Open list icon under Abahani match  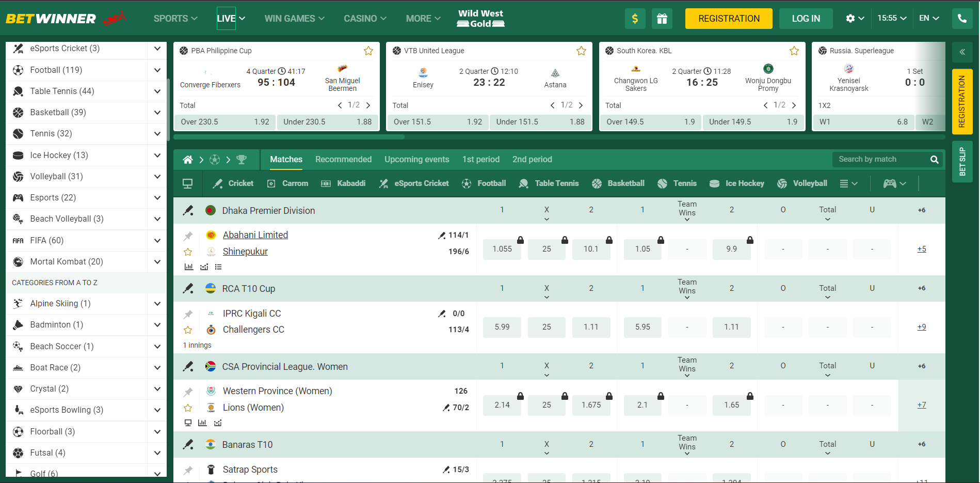tap(218, 267)
